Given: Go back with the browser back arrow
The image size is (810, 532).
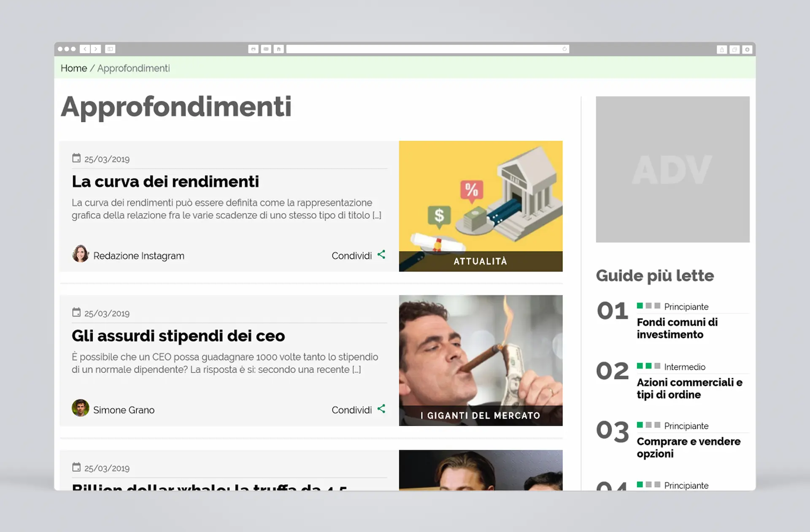Looking at the screenshot, I should (x=85, y=49).
